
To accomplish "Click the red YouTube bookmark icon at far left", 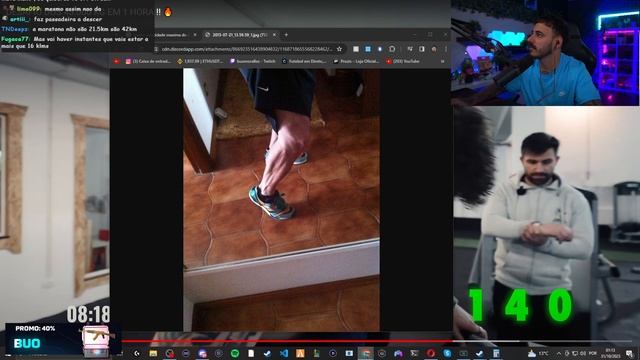I will (x=116, y=61).
